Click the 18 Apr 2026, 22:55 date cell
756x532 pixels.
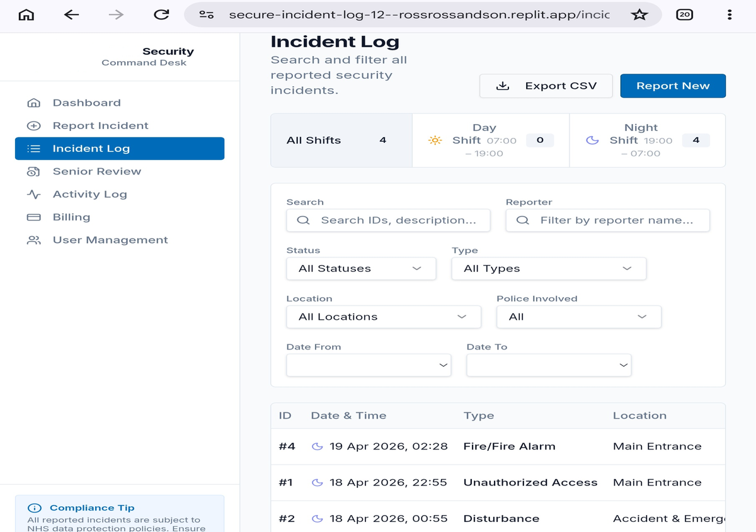(388, 483)
